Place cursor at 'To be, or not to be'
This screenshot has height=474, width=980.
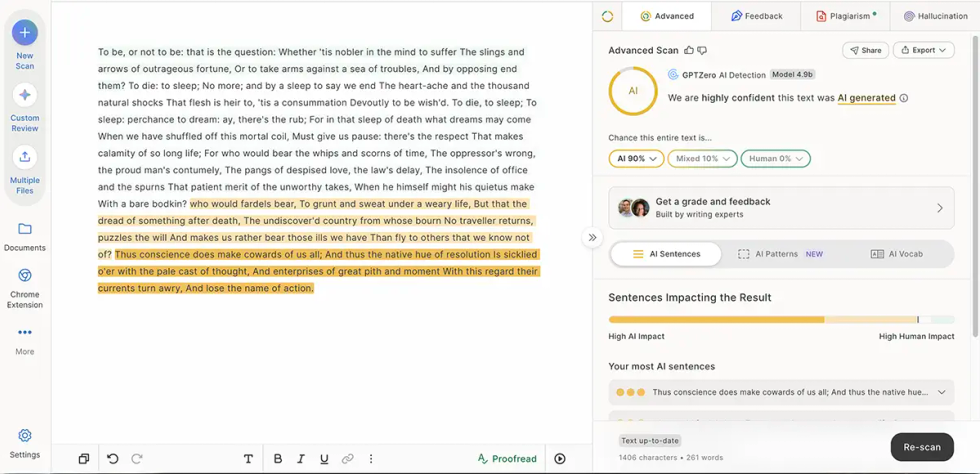139,52
